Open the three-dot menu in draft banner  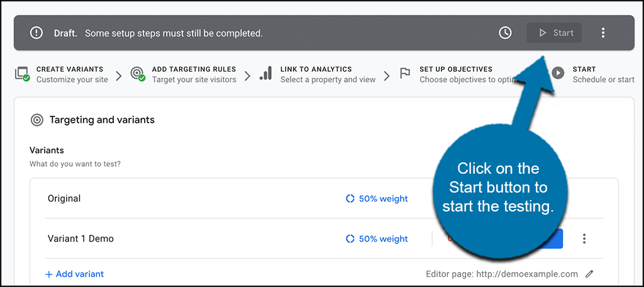(603, 33)
